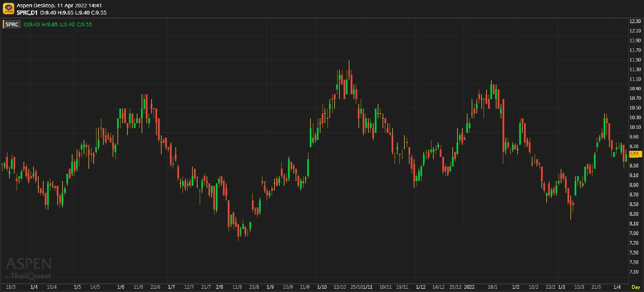The width and height of the screenshot is (644, 292).
Task: Click the 10.90 price axis label
Action: click(635, 89)
